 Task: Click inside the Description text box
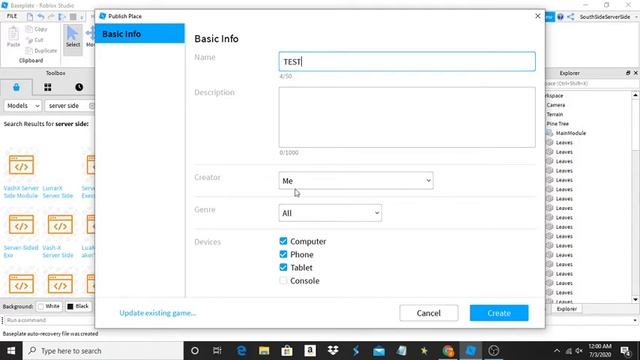pyautogui.click(x=407, y=117)
